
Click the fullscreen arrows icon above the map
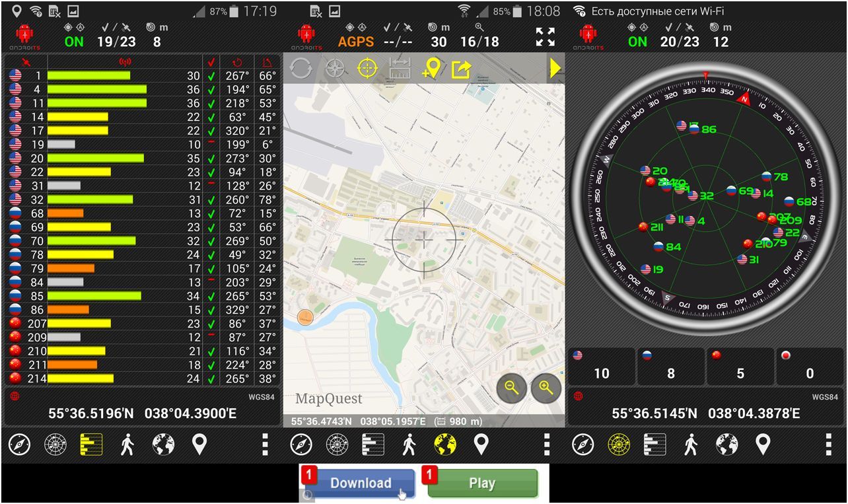[545, 37]
